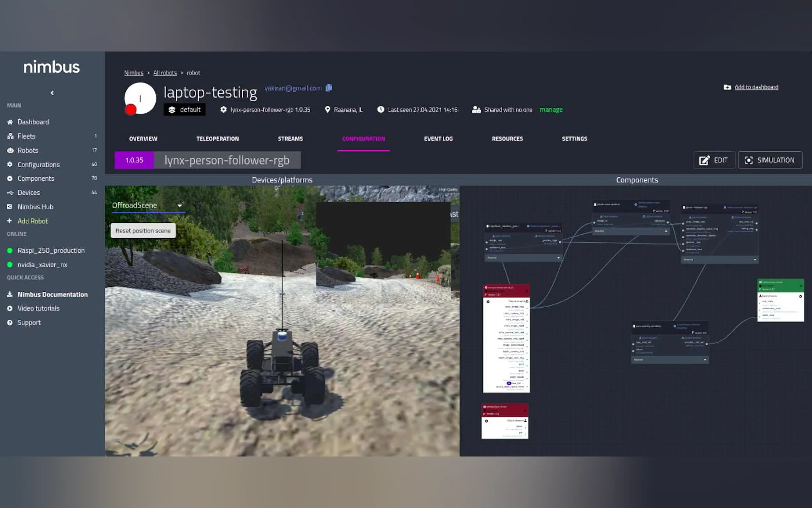The width and height of the screenshot is (812, 508).
Task: Click the nimbus logo
Action: click(52, 67)
